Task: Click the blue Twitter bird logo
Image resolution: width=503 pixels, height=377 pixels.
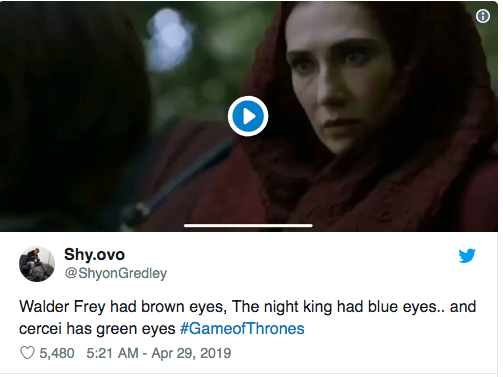Action: click(467, 256)
